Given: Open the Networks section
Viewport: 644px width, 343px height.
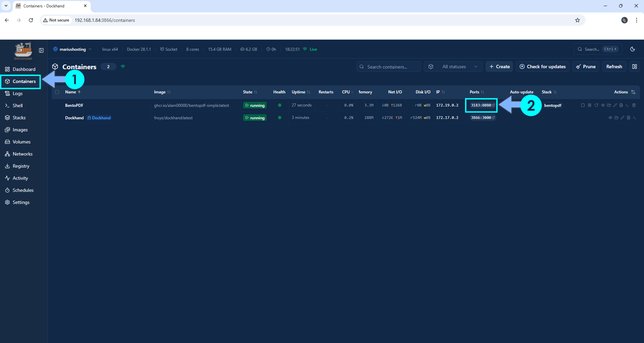Looking at the screenshot, I should (22, 154).
